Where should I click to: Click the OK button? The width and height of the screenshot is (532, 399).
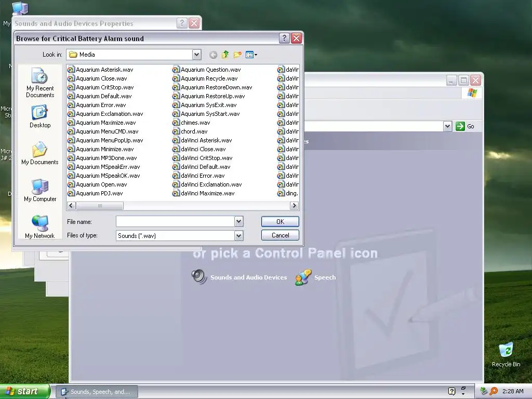point(280,221)
